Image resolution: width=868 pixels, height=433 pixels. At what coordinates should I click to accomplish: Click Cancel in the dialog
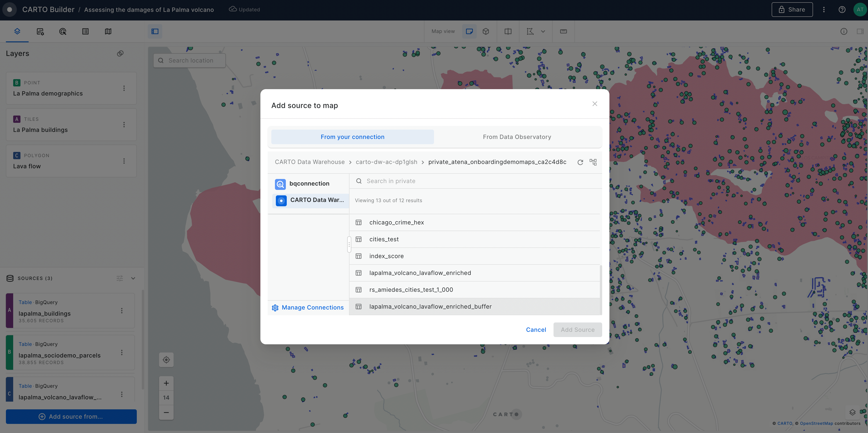(x=536, y=330)
